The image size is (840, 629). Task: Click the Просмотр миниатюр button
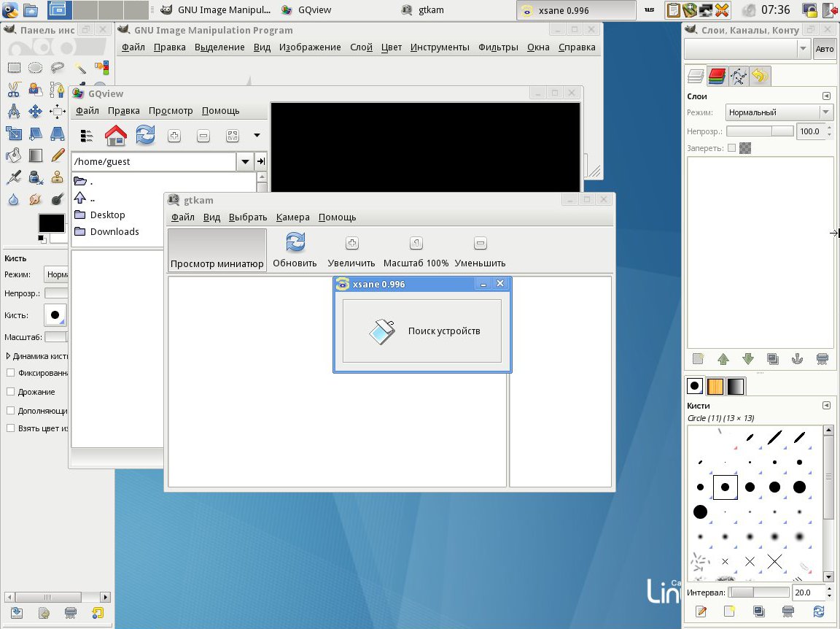(217, 250)
